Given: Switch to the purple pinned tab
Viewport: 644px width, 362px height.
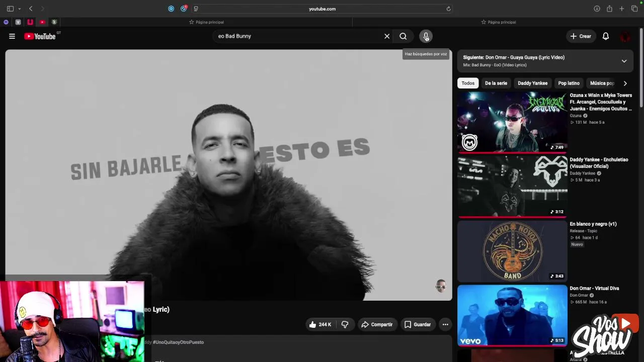Looking at the screenshot, I should pos(6,22).
